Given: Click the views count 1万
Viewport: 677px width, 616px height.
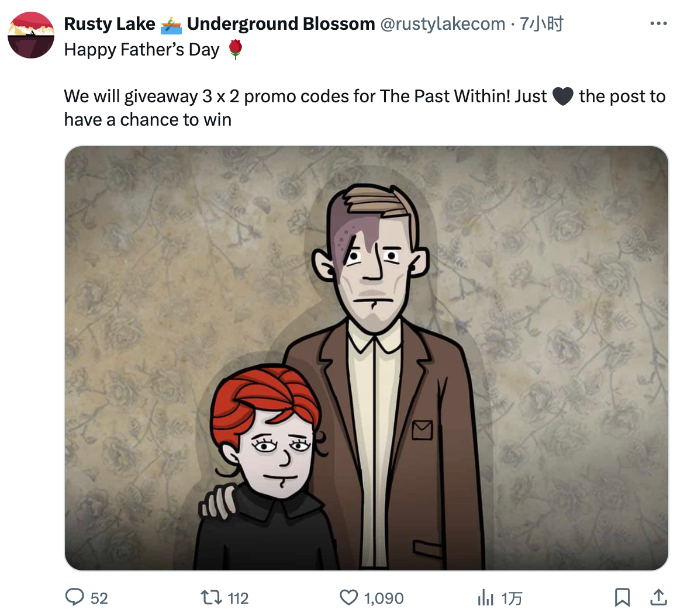Looking at the screenshot, I should (512, 598).
